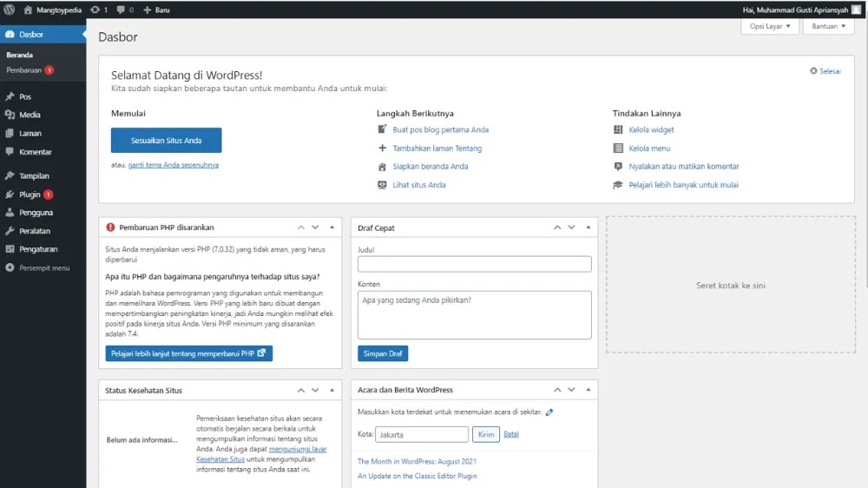Open the WordPress logo menu

9,10
